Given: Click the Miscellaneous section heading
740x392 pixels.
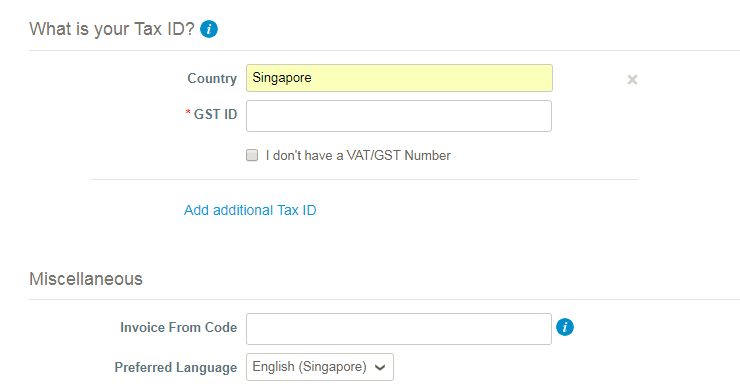Looking at the screenshot, I should 86,279.
